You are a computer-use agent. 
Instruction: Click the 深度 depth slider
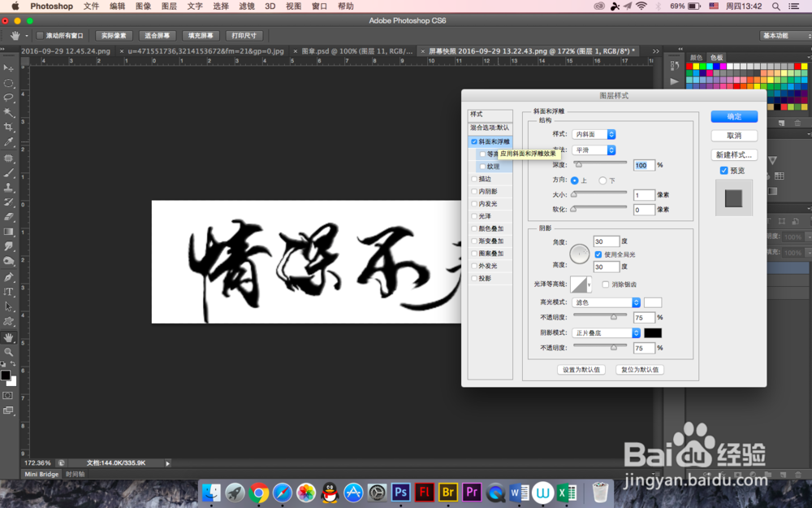(600, 163)
